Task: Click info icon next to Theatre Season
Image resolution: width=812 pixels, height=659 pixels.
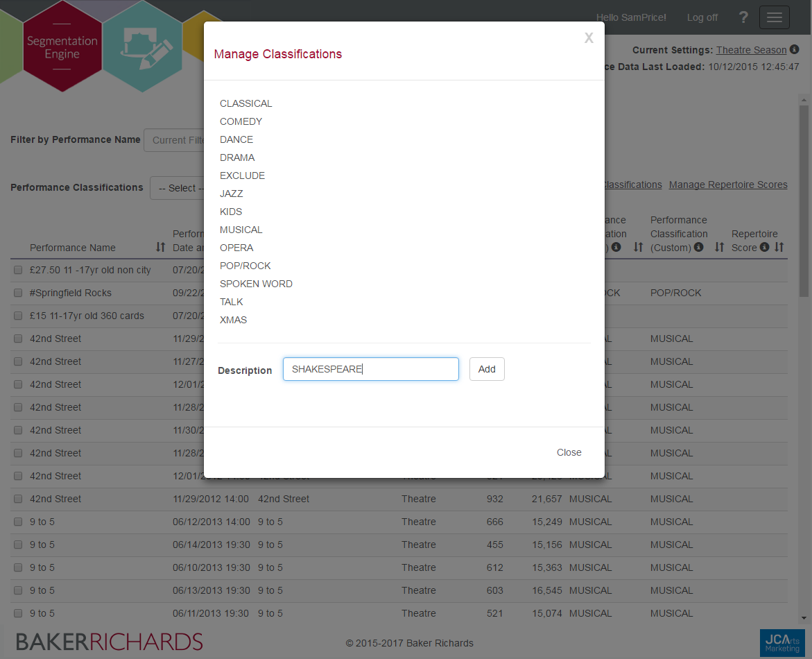Action: tap(795, 50)
